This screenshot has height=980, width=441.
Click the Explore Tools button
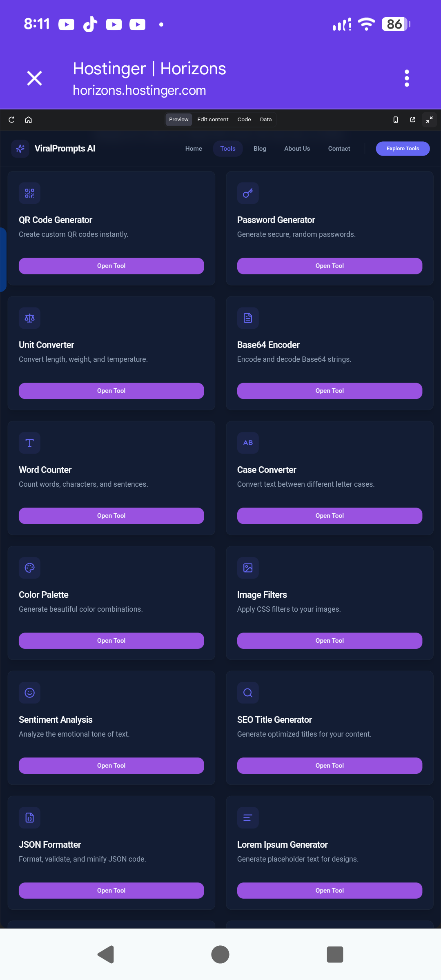click(x=403, y=149)
